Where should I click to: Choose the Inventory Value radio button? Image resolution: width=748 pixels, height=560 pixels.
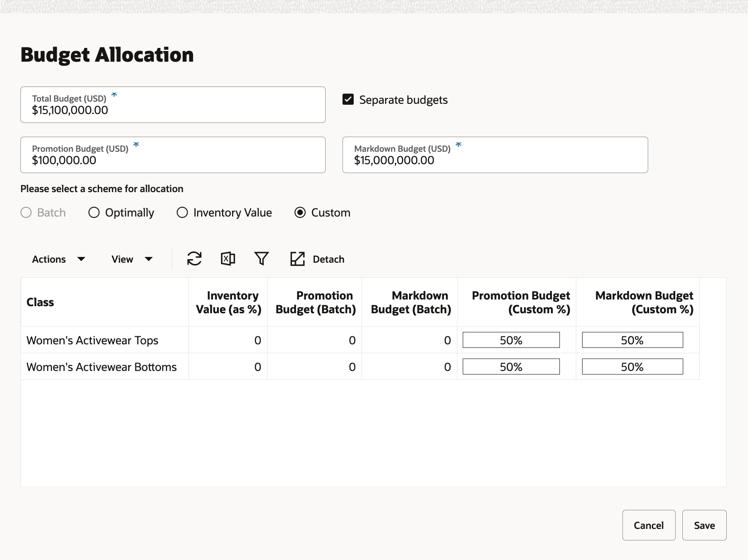(182, 213)
